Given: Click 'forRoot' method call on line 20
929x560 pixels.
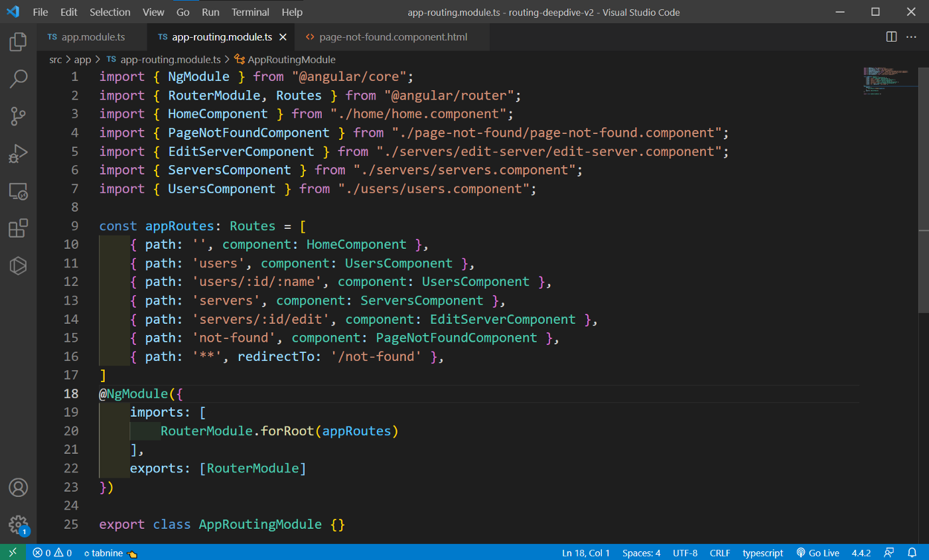Looking at the screenshot, I should (287, 431).
